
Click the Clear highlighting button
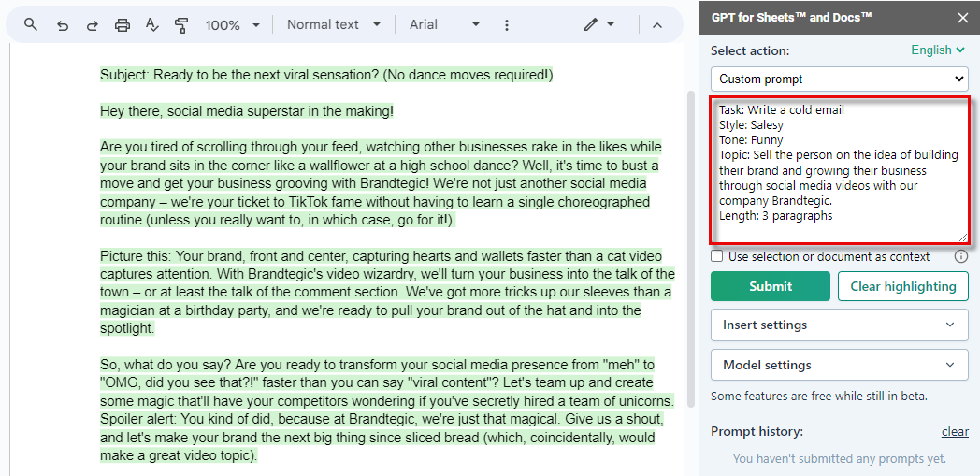coord(903,286)
